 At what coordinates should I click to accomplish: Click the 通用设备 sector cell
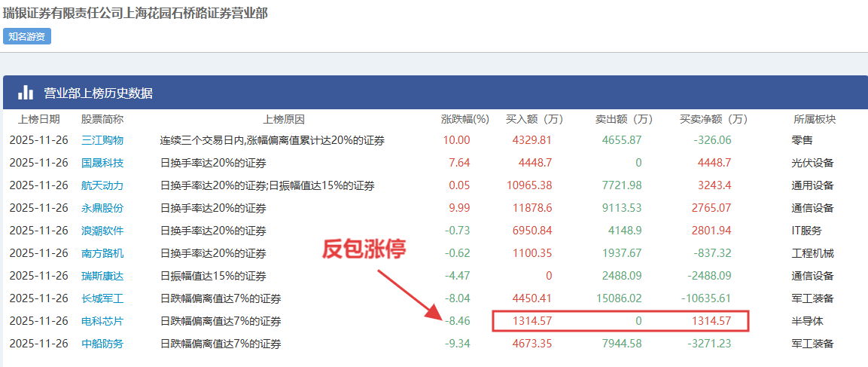point(813,185)
